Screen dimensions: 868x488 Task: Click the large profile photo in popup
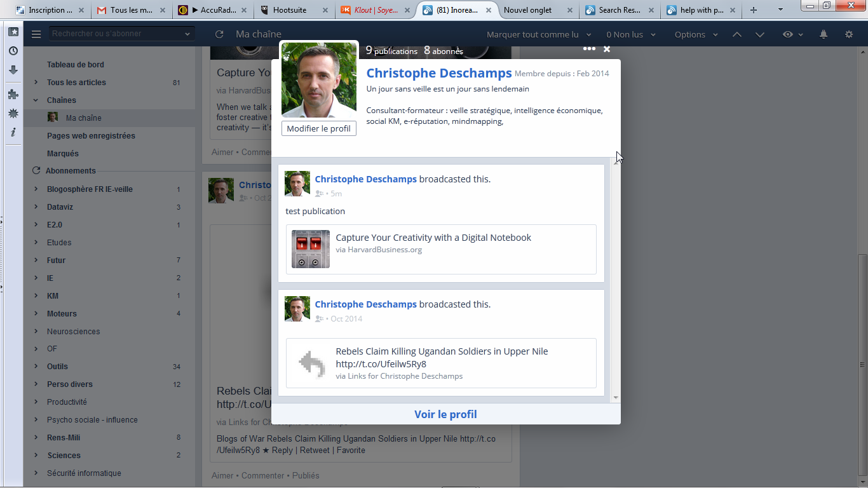coord(319,80)
